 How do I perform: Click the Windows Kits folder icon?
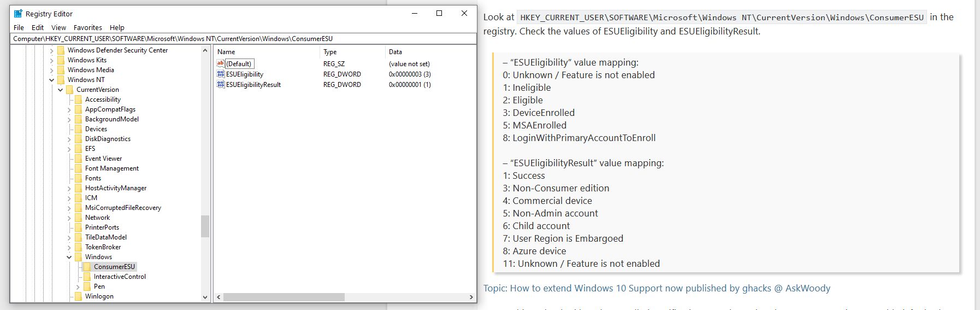(61, 60)
